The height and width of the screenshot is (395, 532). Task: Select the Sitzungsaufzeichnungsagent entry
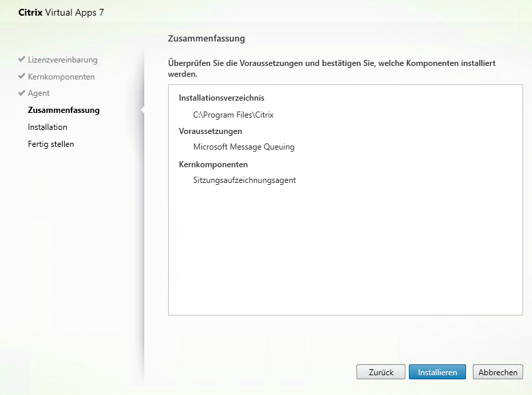click(244, 180)
